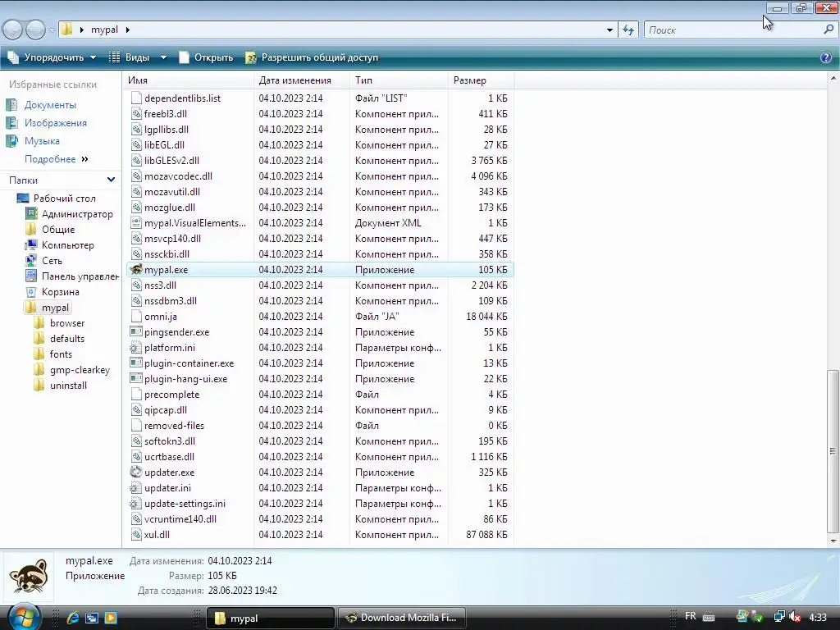Sort by Размер column header
Screen dimensions: 840x630
481,80
